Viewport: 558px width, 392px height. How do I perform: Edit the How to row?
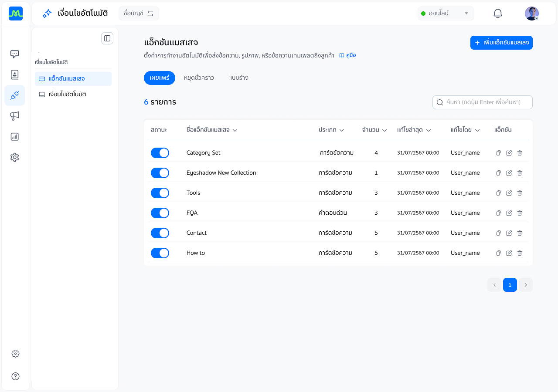(509, 253)
